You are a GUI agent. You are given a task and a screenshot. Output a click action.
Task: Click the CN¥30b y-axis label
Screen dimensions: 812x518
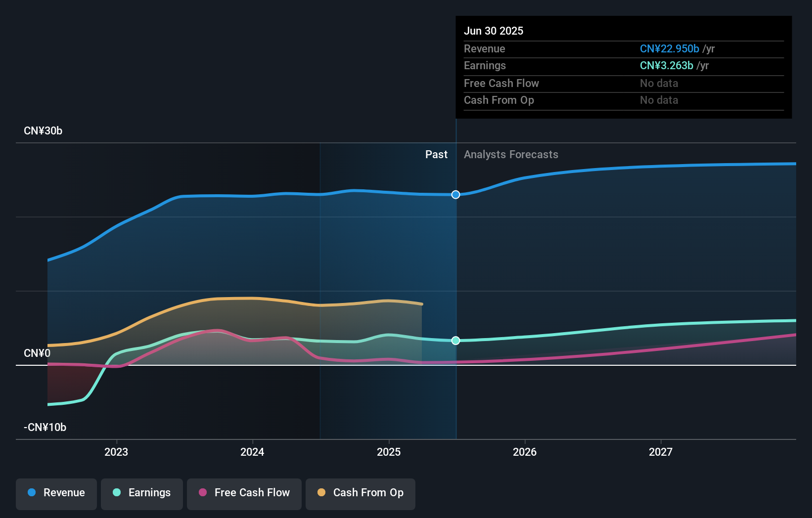tap(43, 131)
